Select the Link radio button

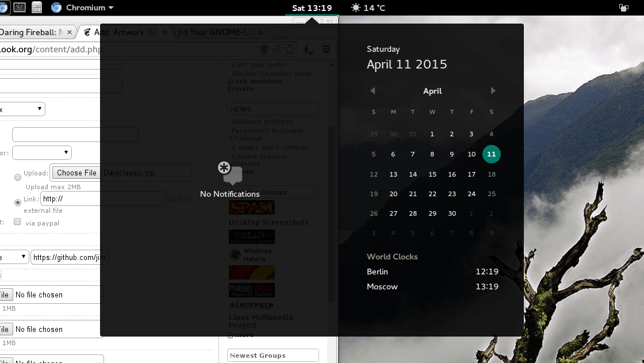18,202
